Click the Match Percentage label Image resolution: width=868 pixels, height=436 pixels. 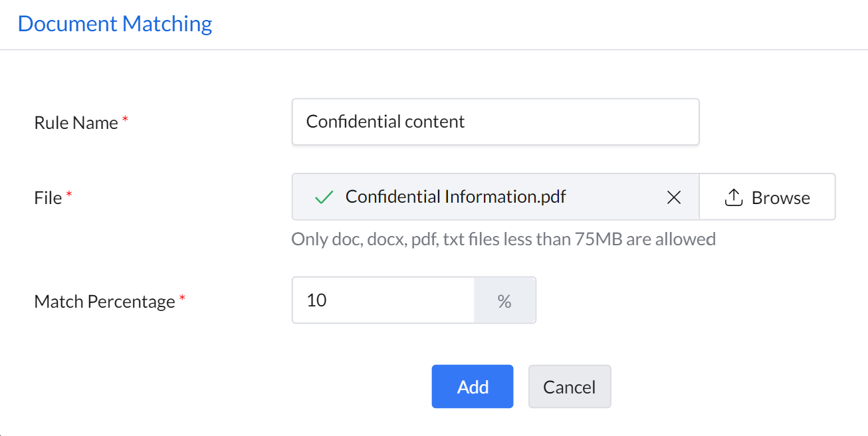[x=104, y=302]
